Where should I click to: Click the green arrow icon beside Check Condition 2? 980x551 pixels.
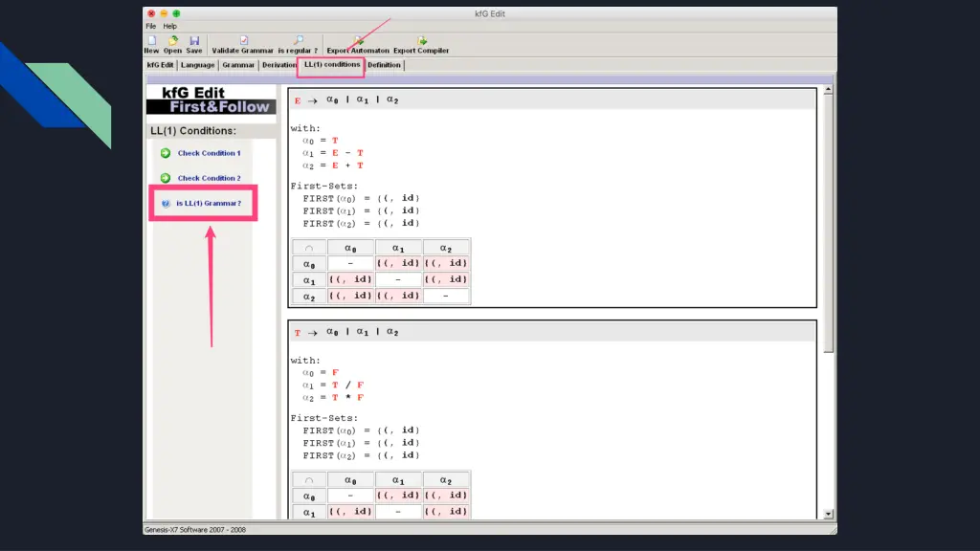coord(166,178)
